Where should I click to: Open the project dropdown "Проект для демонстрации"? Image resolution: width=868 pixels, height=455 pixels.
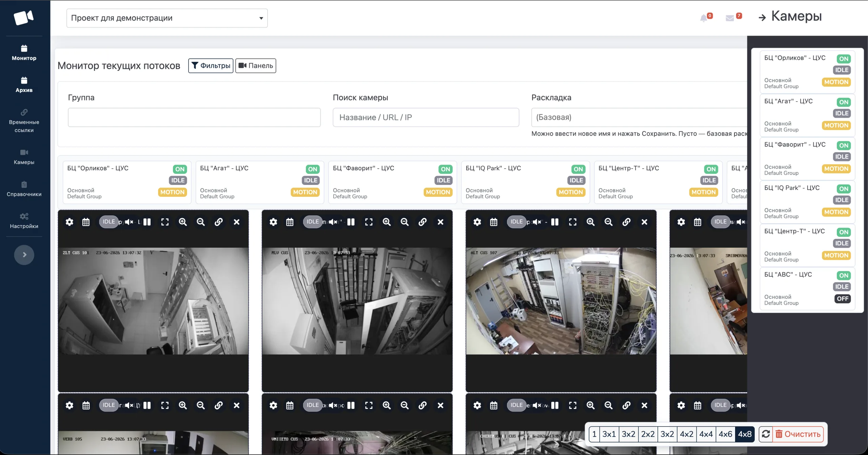pyautogui.click(x=167, y=18)
